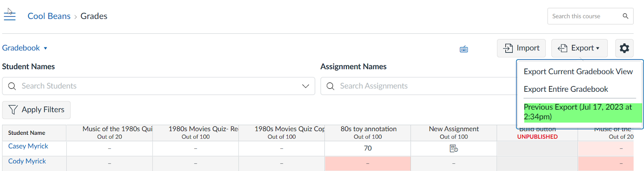644x171 pixels.
Task: Open the hamburger navigation menu icon
Action: 10,16
